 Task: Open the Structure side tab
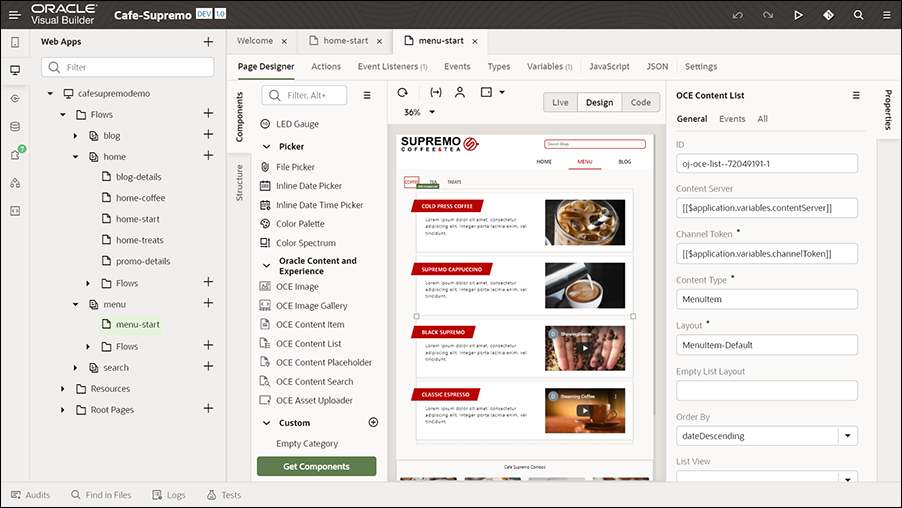[x=240, y=183]
